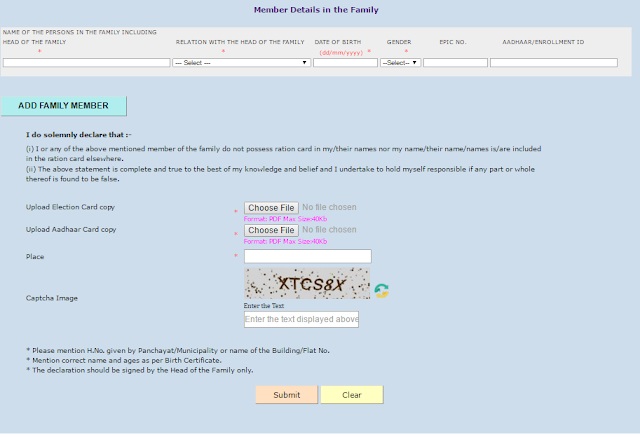This screenshot has width=640, height=437.
Task: Focus the family member name field
Action: pos(87,62)
